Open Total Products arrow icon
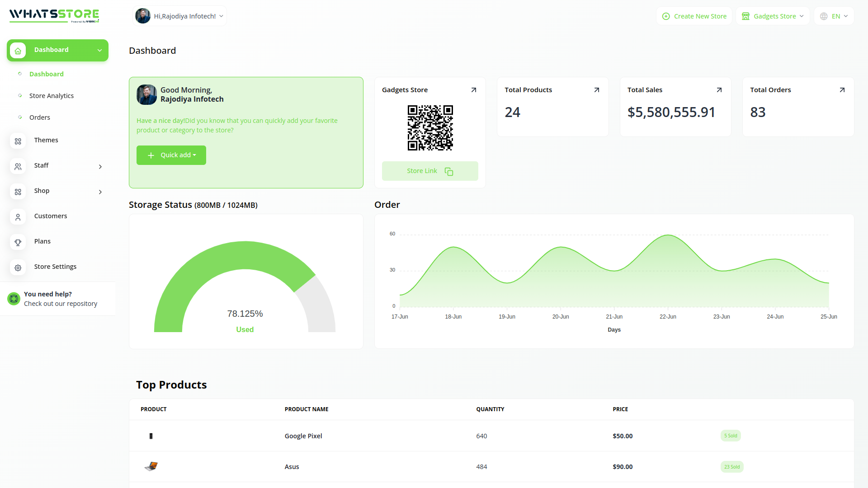Viewport: 868px width, 488px height. coord(596,90)
